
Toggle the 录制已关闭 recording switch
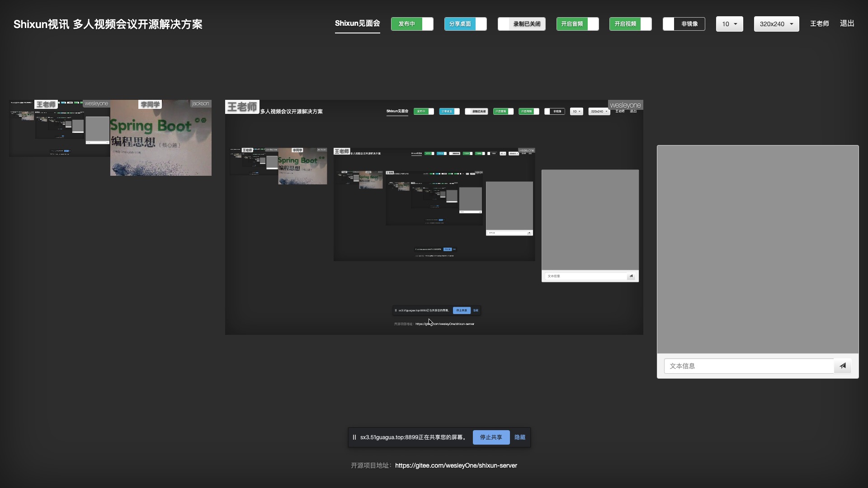click(x=521, y=24)
